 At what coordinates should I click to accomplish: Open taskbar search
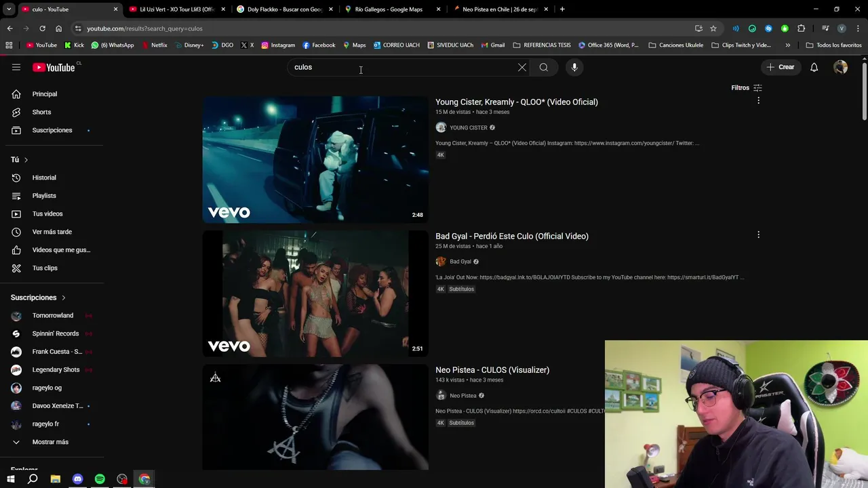33,479
